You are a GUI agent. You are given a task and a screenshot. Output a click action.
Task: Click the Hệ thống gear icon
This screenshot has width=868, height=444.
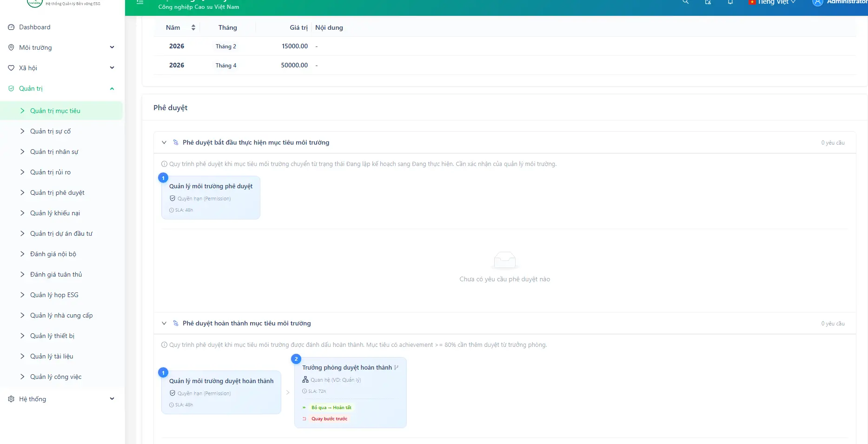[x=11, y=399]
